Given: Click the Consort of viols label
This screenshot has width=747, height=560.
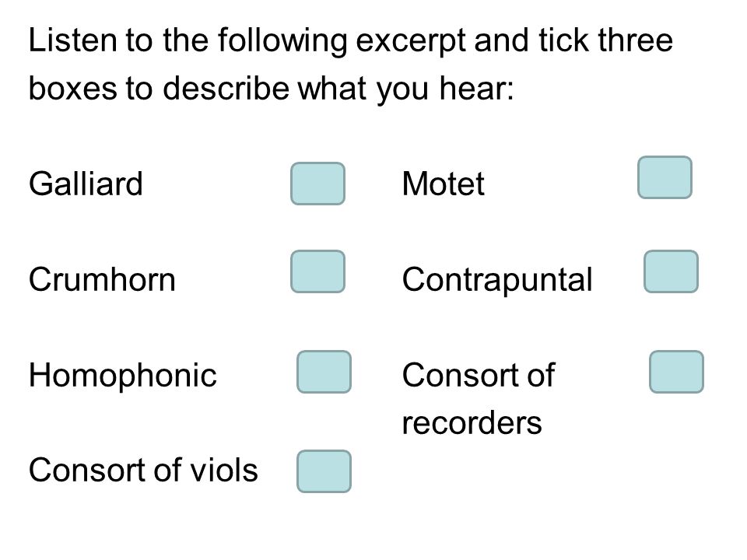Looking at the screenshot, I should [x=143, y=470].
